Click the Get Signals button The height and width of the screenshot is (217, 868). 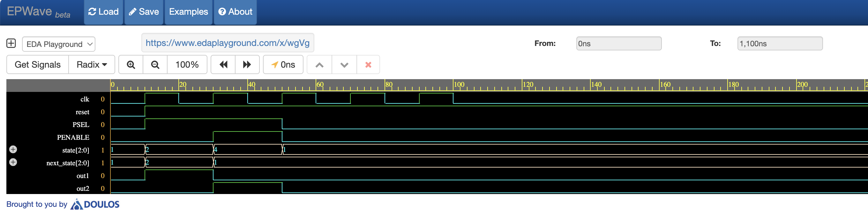pyautogui.click(x=38, y=65)
